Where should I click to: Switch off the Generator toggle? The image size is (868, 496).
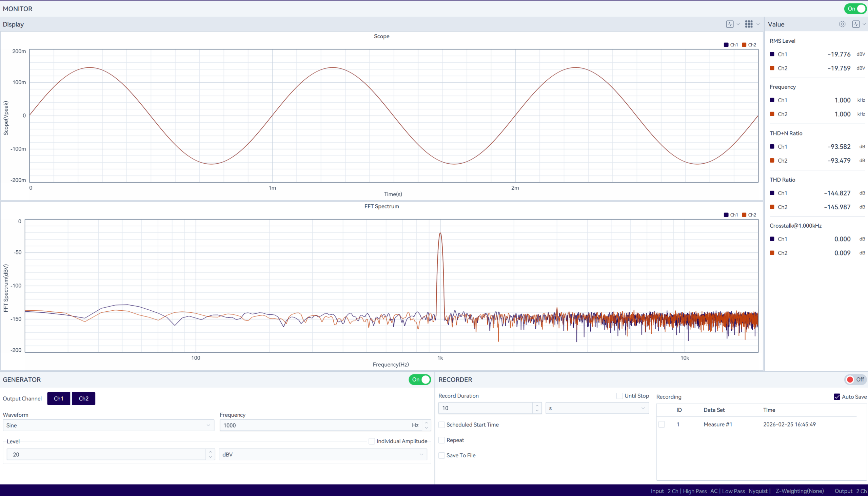420,379
